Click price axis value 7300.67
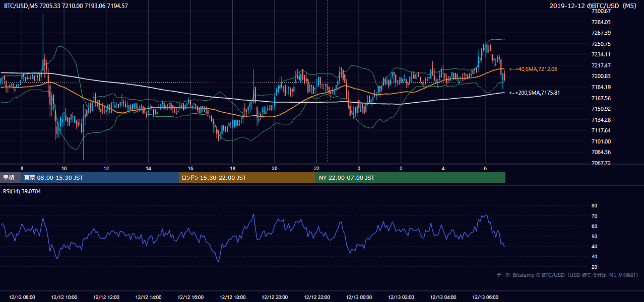This screenshot has height=302, width=644. 601,11
